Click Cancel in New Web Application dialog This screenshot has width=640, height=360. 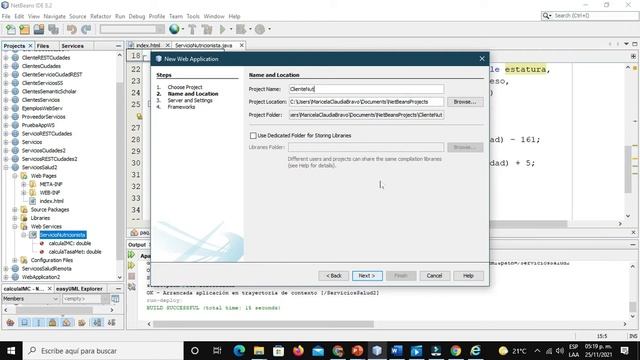434,276
